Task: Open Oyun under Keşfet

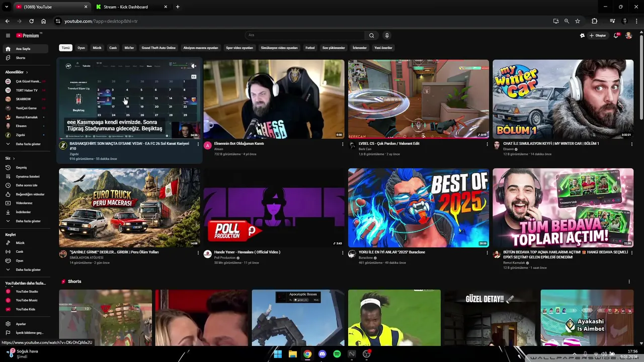Action: (25, 260)
